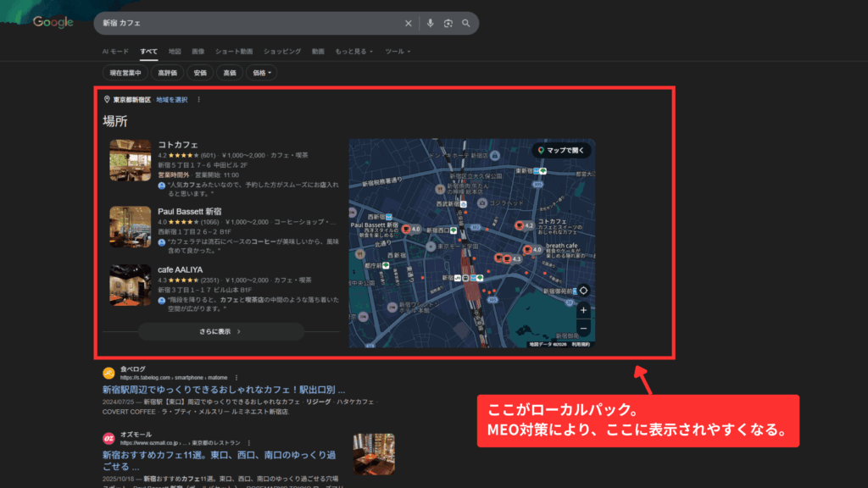This screenshot has width=868, height=488.
Task: Toggle the 高評価 filter
Action: (x=169, y=72)
